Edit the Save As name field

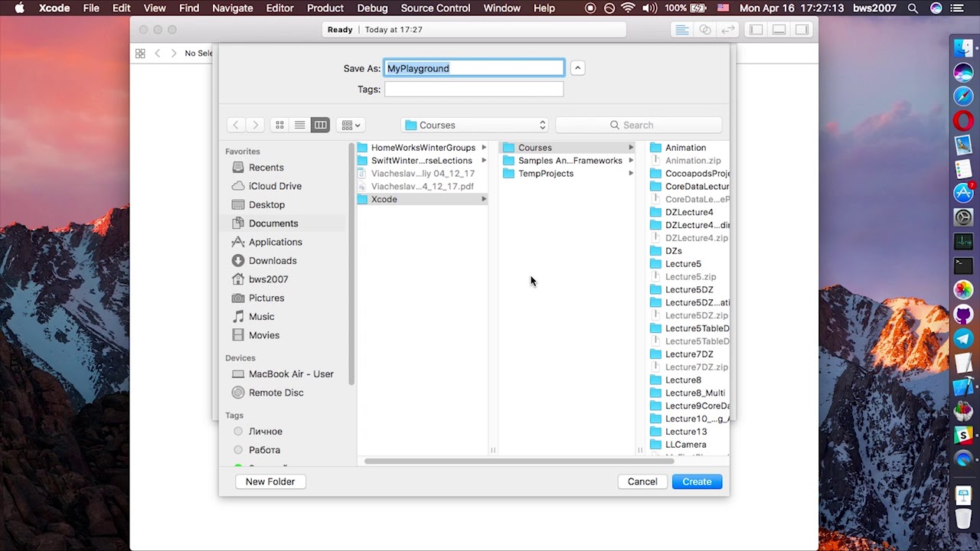474,68
